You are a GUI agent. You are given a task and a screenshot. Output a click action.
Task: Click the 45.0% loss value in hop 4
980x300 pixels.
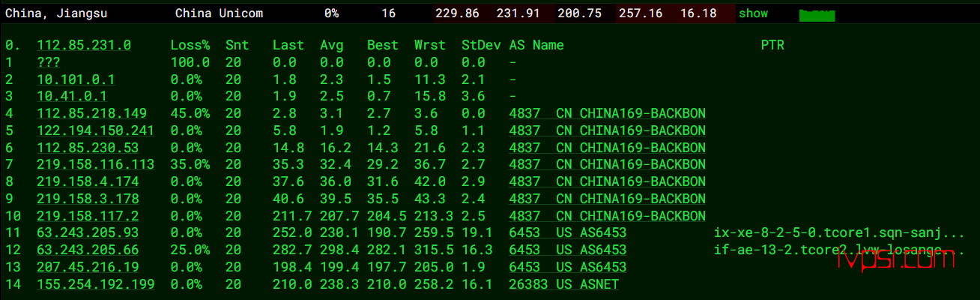click(x=190, y=113)
